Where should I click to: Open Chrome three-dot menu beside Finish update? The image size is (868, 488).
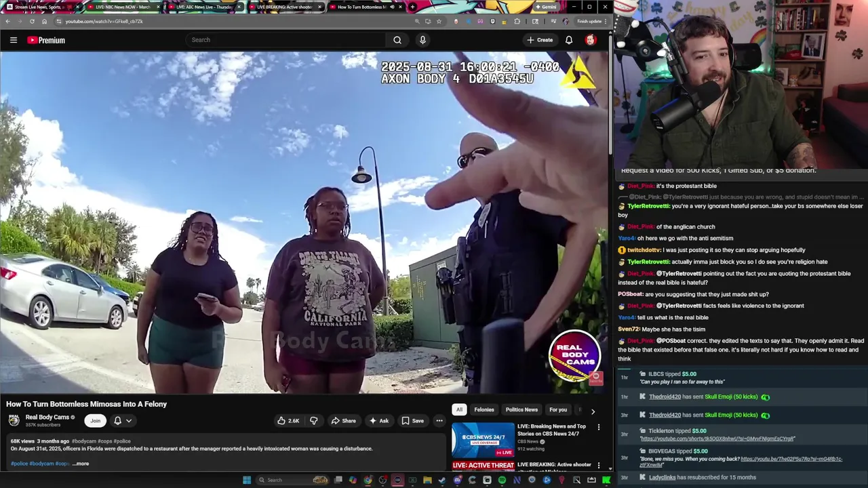pos(606,21)
